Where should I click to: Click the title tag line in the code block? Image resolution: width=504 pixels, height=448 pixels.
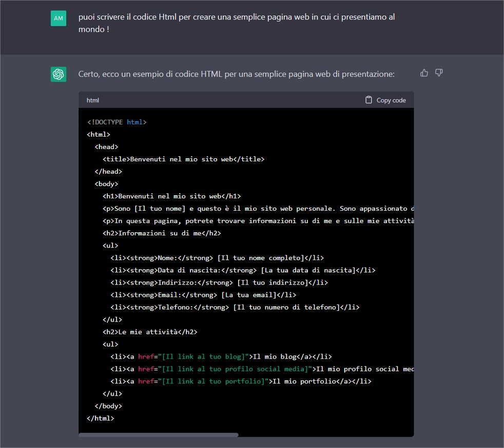click(183, 159)
